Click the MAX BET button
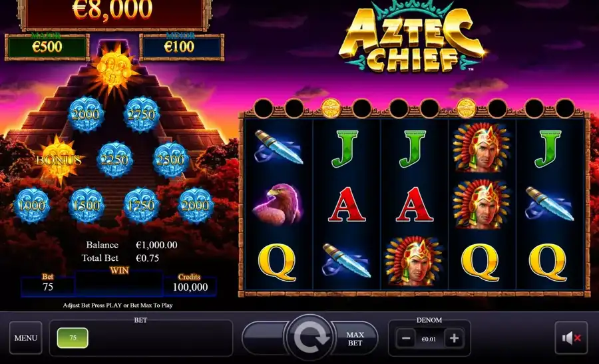The image size is (599, 364). pos(355,339)
